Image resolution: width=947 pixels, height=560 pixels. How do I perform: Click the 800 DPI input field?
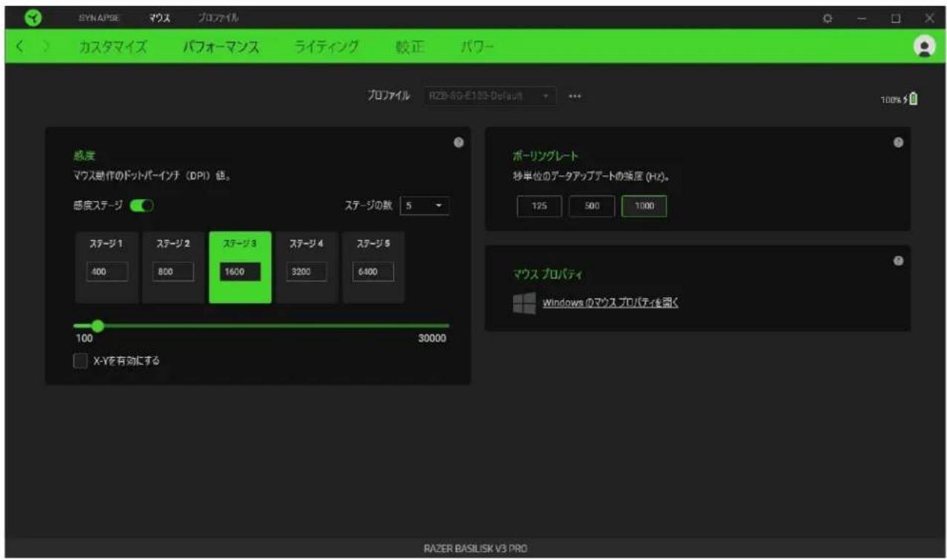(173, 272)
